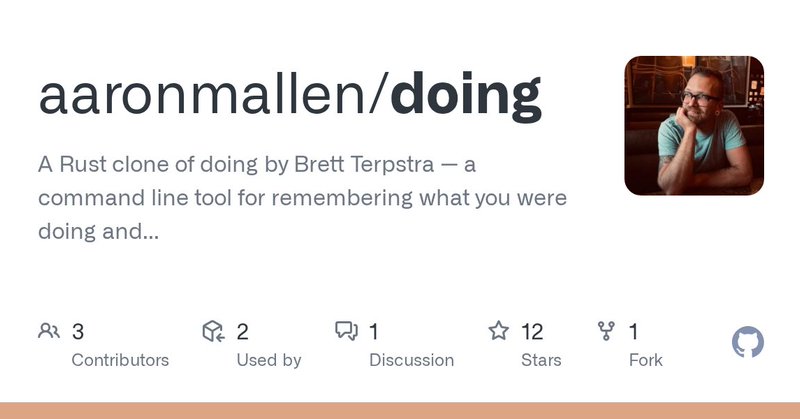
Task: Select the Discussion label
Action: [x=411, y=360]
